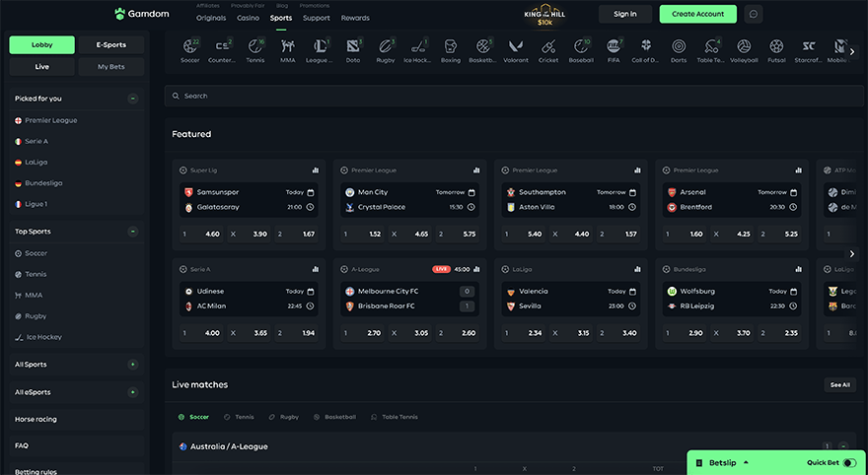
Task: Open the King of the Hill banner
Action: tap(544, 15)
